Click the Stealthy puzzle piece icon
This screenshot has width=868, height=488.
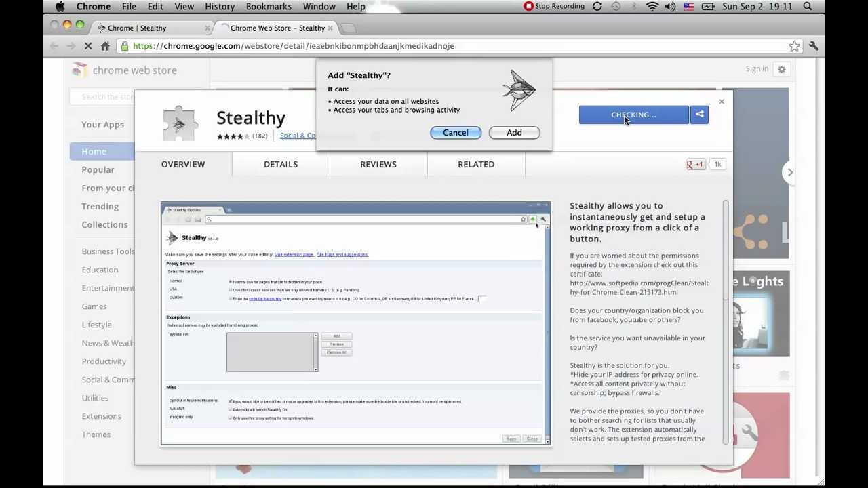[179, 123]
